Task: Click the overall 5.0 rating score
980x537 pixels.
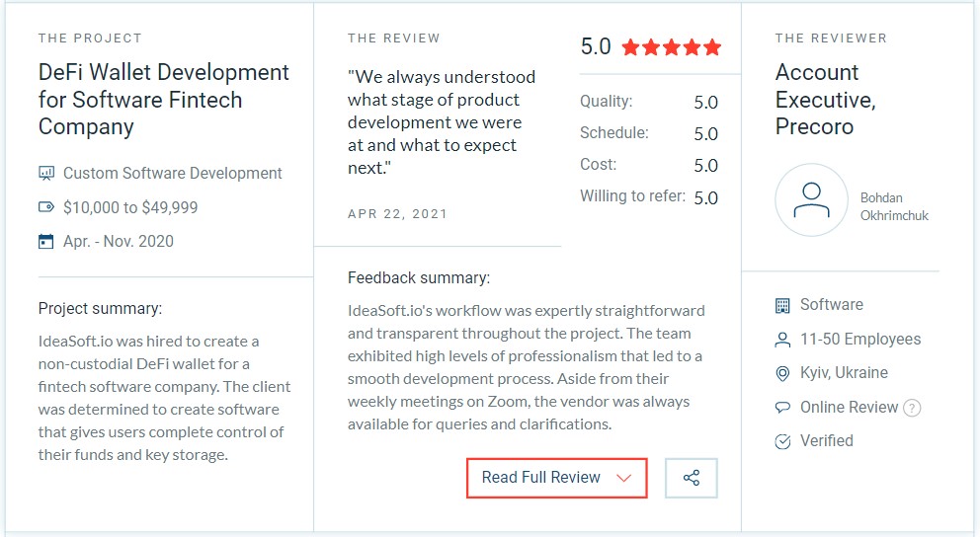Action: 596,46
